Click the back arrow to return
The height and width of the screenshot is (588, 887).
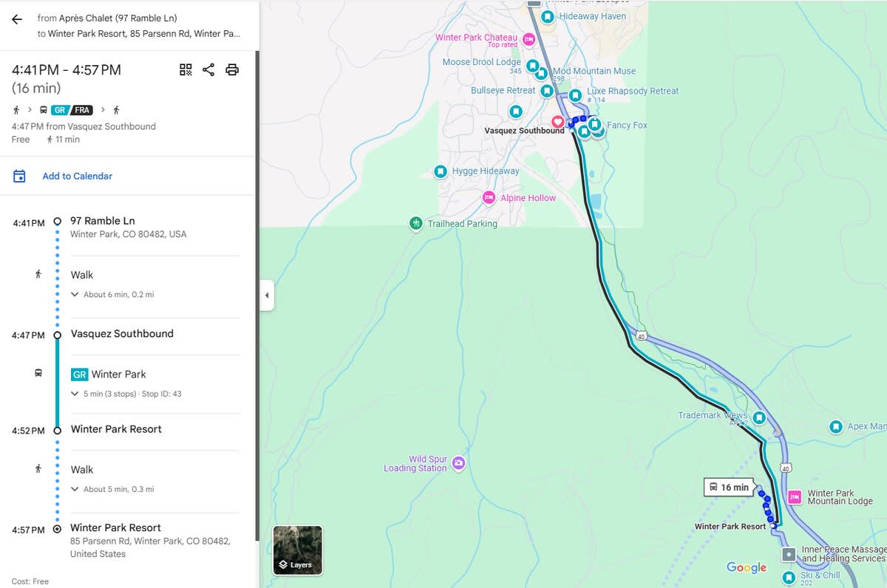point(17,19)
